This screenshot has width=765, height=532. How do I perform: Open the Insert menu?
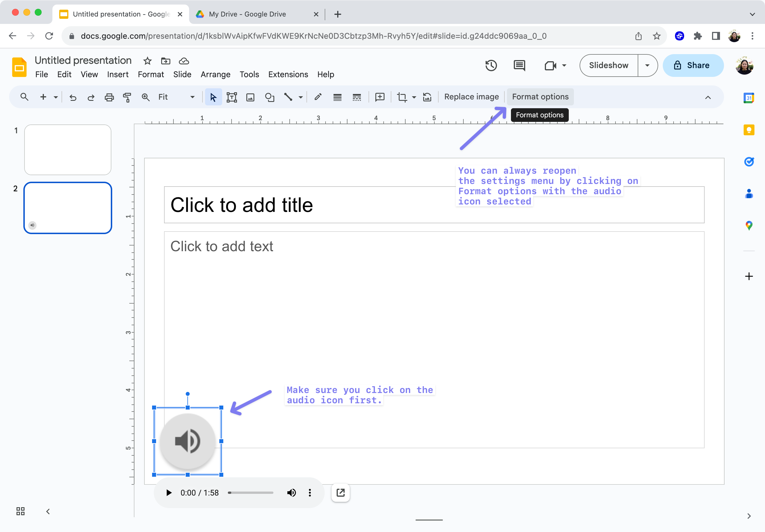click(x=118, y=74)
